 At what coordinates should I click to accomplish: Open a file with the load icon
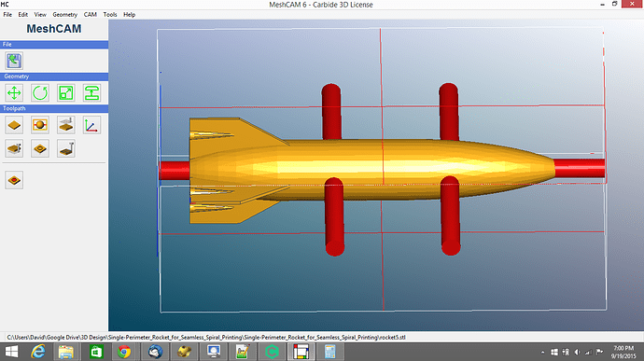point(14,61)
